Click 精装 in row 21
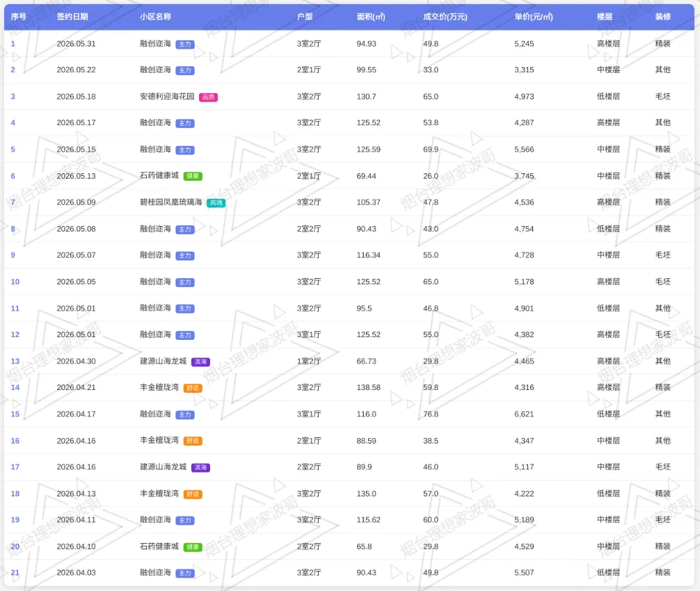The image size is (700, 591). coord(663,572)
